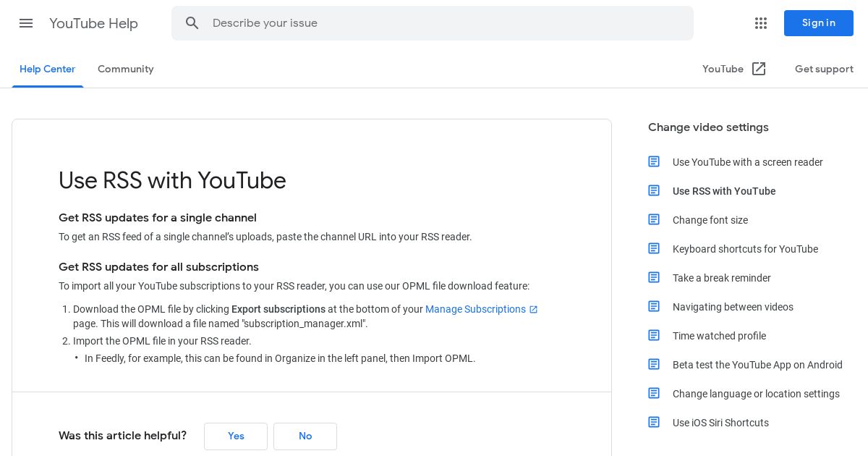Screen dimensions: 868x456
Task: Click heading Get RSS updates for all subscriptions
Action: 158,267
